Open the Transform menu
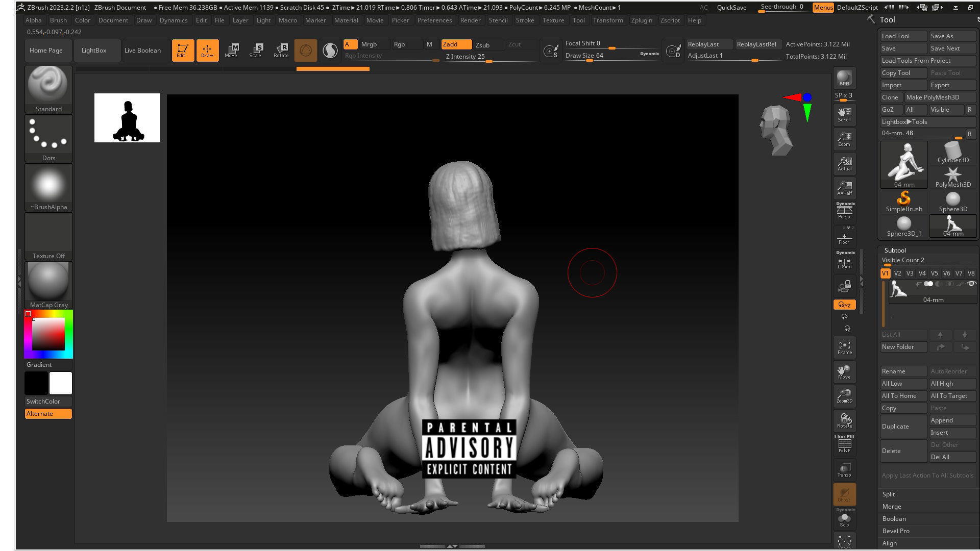980x551 pixels. tap(608, 20)
